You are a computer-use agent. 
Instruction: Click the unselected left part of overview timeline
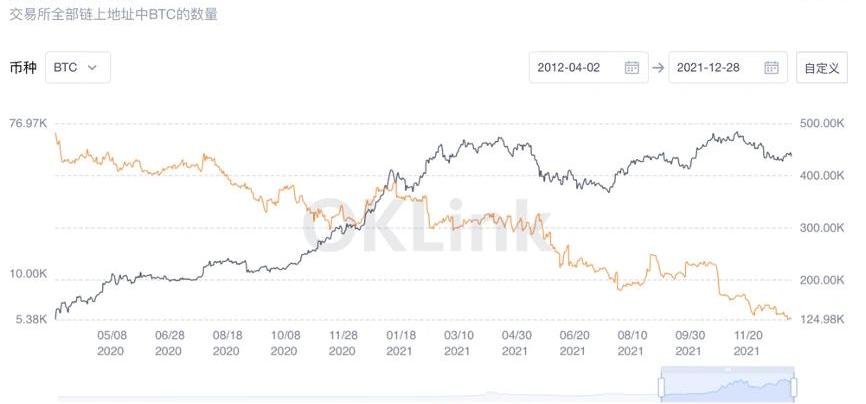pyautogui.click(x=350, y=388)
